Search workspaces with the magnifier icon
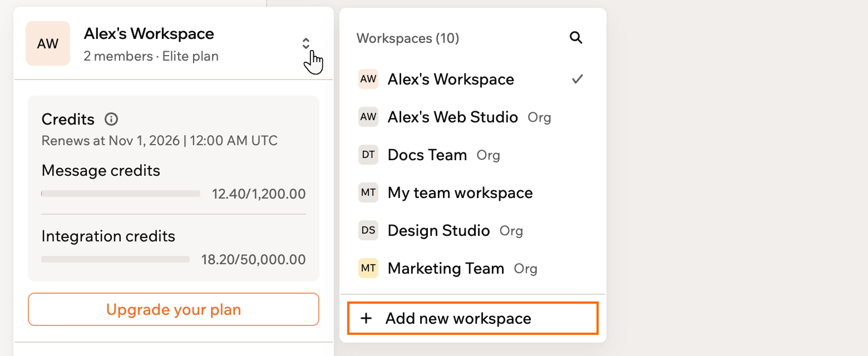868x356 pixels. point(576,38)
